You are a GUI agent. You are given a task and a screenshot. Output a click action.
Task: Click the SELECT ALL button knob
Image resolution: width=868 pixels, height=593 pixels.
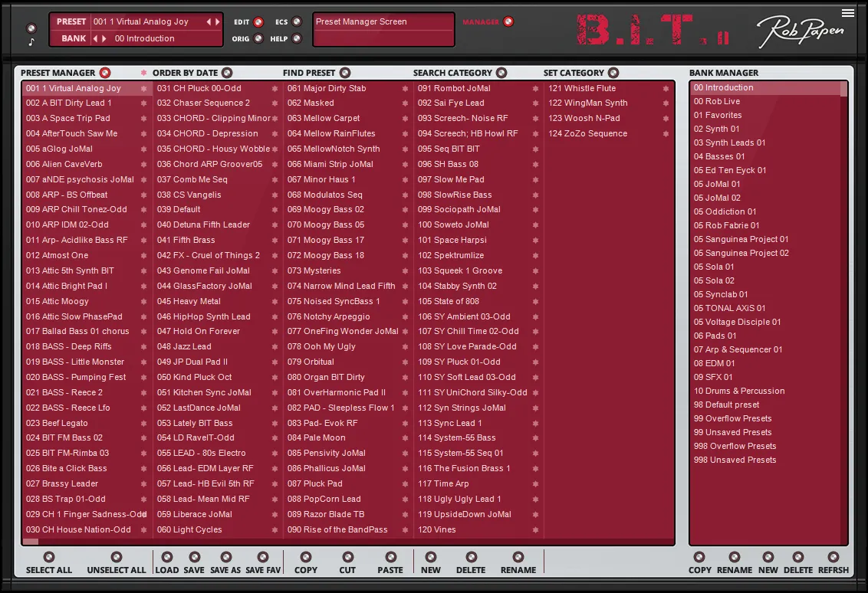pos(49,557)
